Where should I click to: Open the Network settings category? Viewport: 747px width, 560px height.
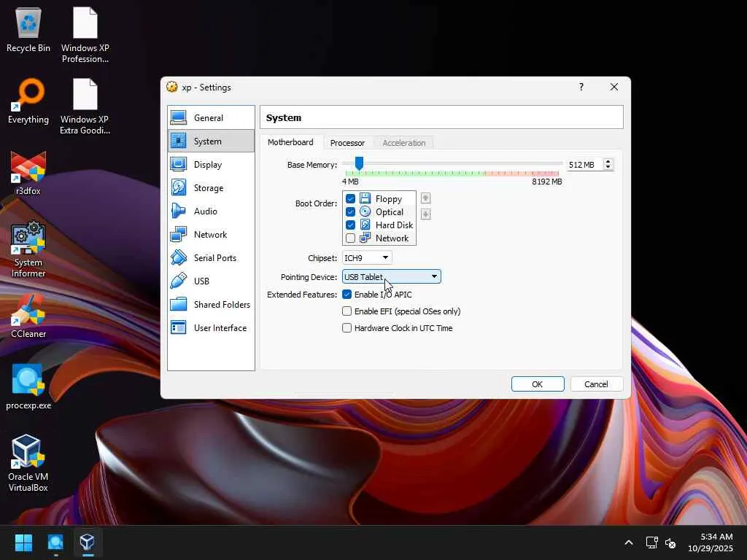[211, 234]
